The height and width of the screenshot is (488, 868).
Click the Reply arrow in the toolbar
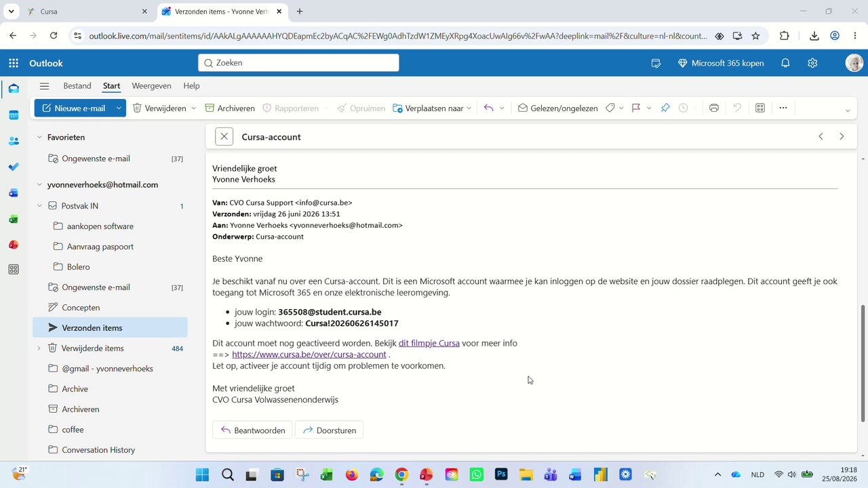point(489,108)
